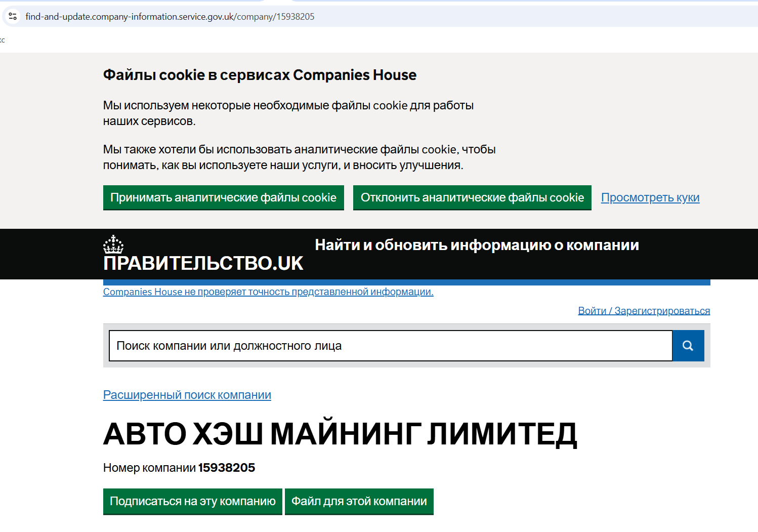758x532 pixels.
Task: Click the АВТО ХЭШ МАЙНИНГ ЛИМИТЕД heading
Action: point(340,434)
